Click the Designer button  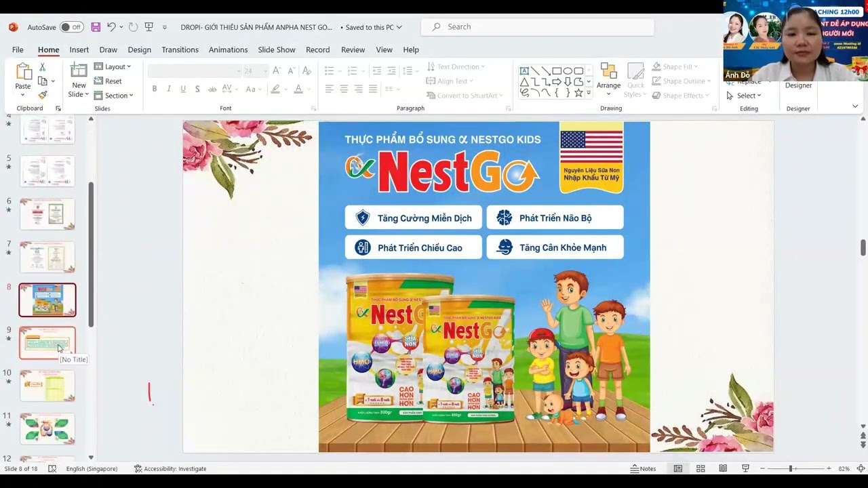click(x=798, y=87)
